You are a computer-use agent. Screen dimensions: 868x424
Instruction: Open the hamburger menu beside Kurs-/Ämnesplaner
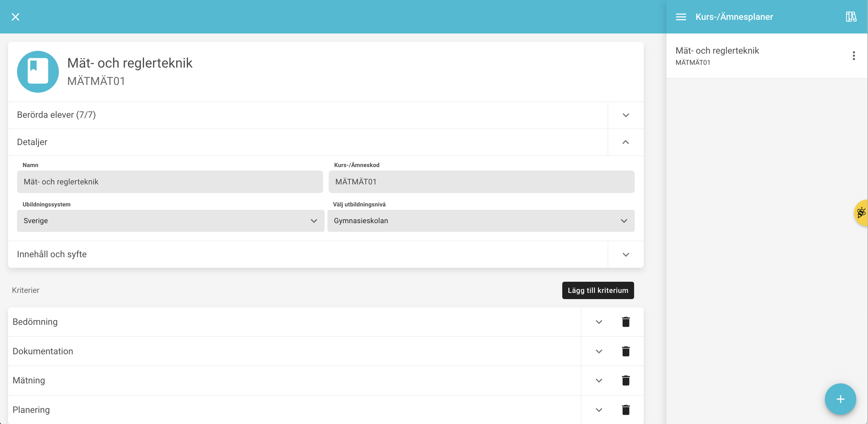[681, 17]
